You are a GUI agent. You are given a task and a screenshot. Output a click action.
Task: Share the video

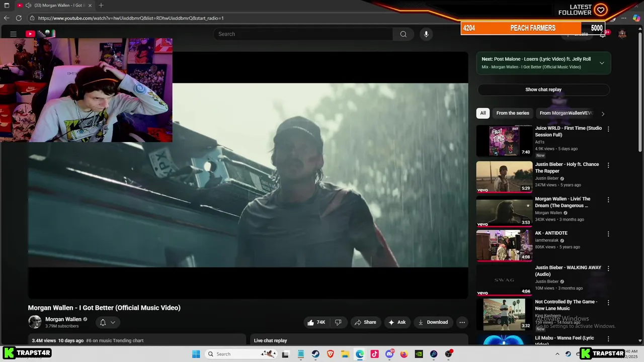(x=364, y=322)
